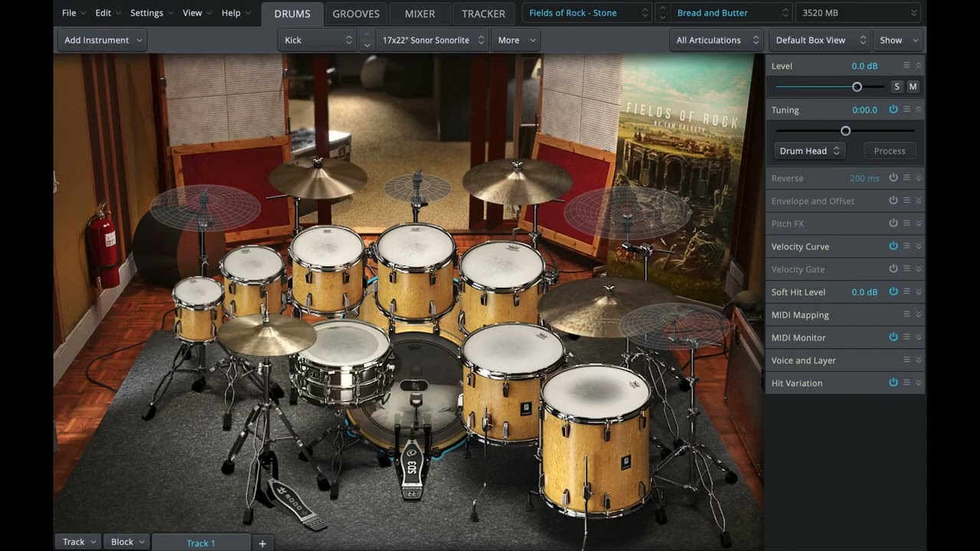Viewport: 980px width, 551px height.
Task: Open the Drum Head tuning dropdown
Action: 810,151
